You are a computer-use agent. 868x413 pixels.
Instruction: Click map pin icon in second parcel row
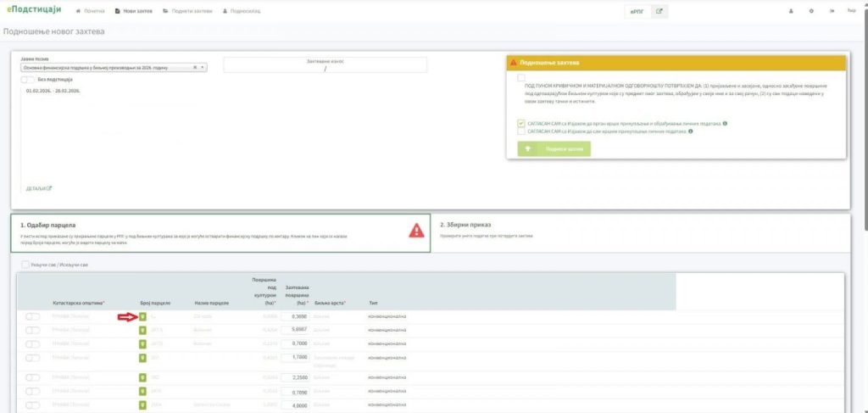click(x=143, y=330)
